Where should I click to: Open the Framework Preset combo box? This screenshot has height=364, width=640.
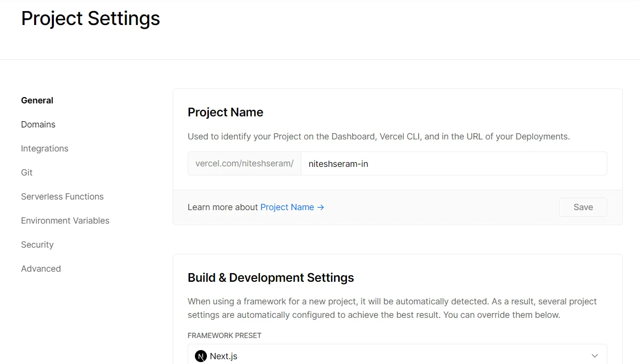click(x=397, y=356)
